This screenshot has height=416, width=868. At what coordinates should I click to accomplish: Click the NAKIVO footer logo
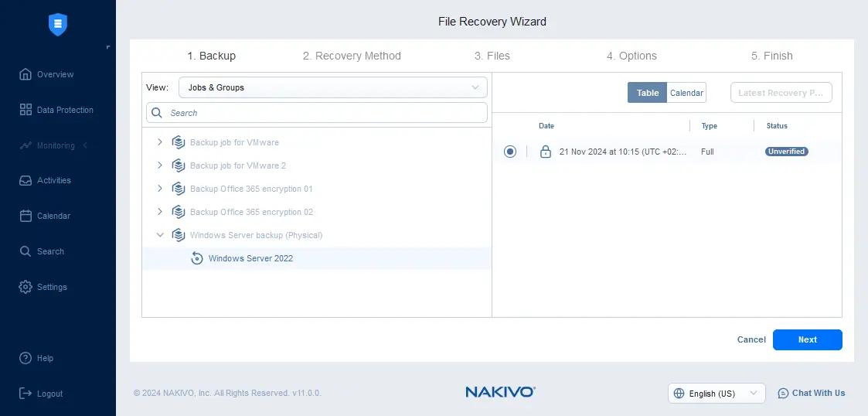(500, 392)
